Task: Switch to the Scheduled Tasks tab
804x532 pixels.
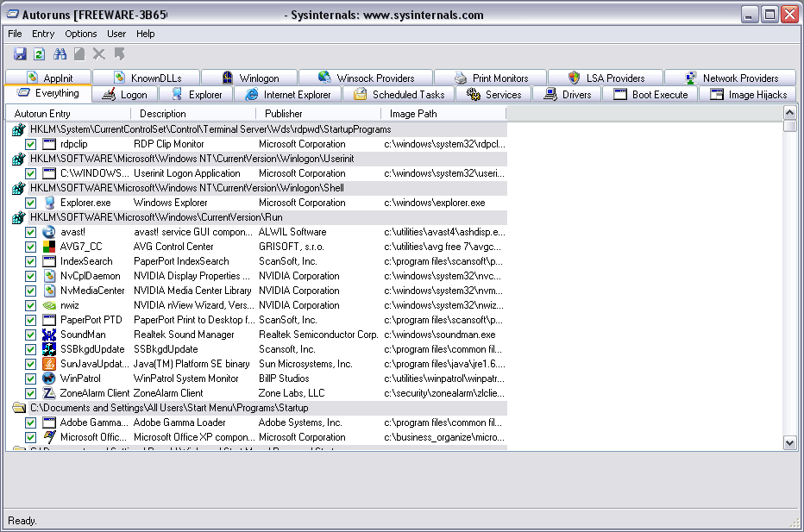Action: coord(399,95)
